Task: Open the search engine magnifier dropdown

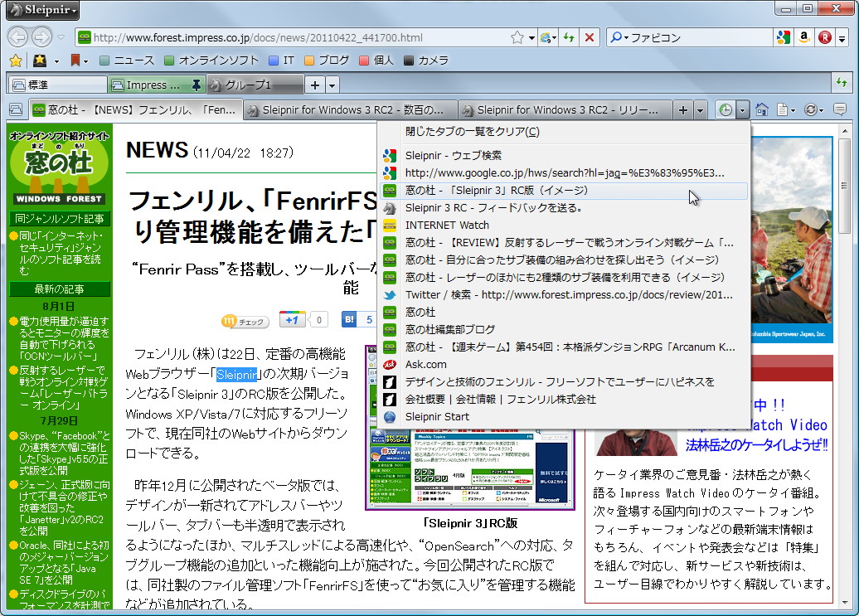Action: pos(619,37)
